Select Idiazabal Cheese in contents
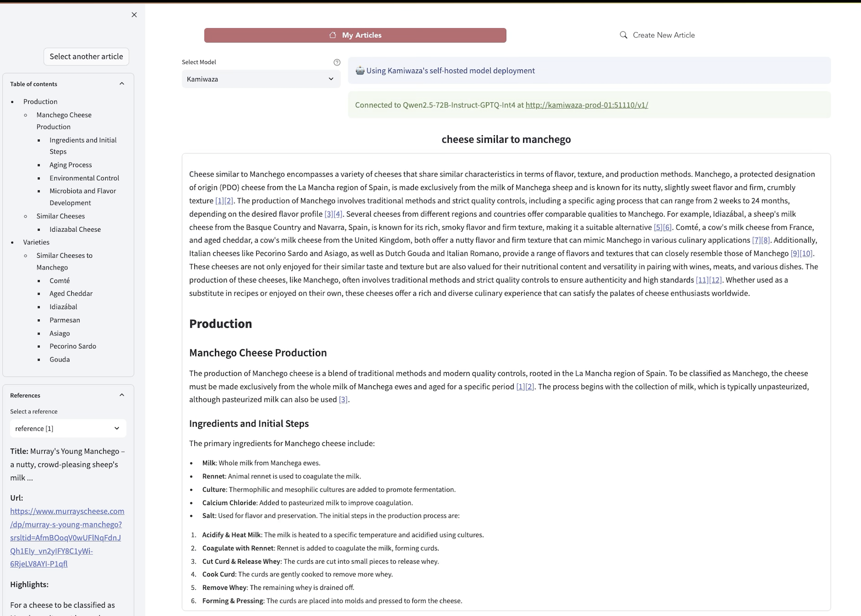Viewport: 861px width, 616px height. tap(75, 230)
